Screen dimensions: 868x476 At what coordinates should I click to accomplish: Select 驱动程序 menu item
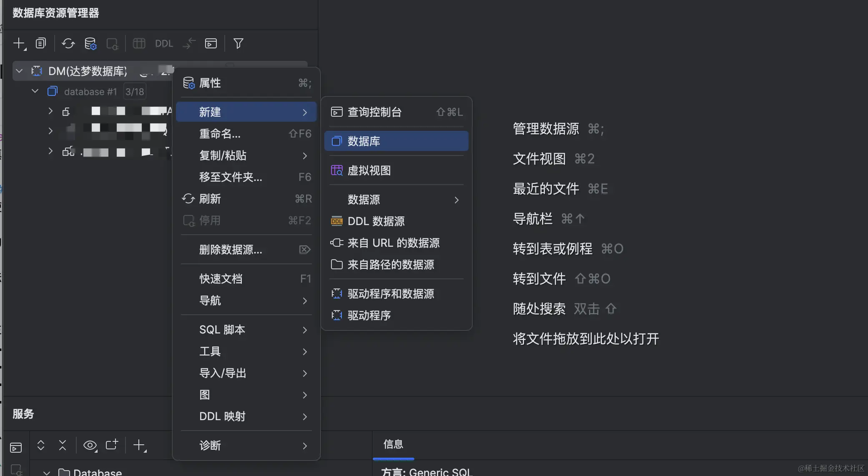click(x=396, y=316)
